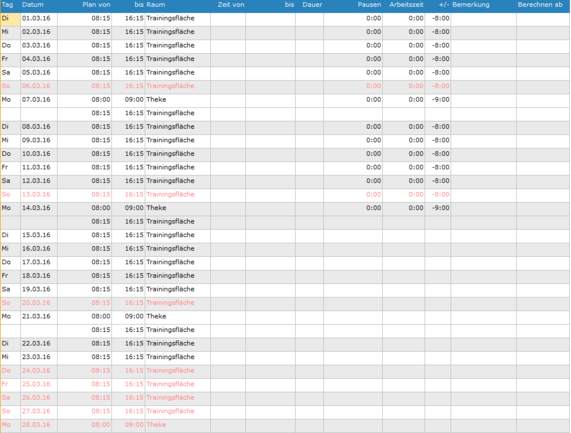Click the date 13.03.16 in red
This screenshot has width=571, height=433.
[x=36, y=194]
